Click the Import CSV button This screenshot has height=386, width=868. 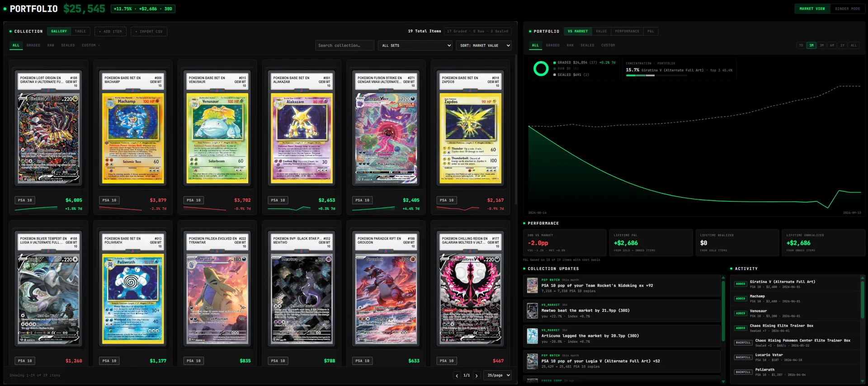click(149, 31)
